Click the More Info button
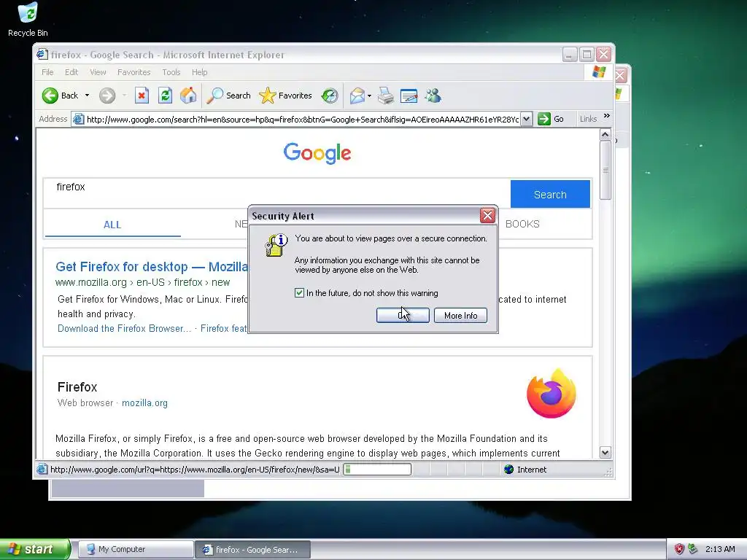Screen dimensions: 747x560 tap(461, 315)
